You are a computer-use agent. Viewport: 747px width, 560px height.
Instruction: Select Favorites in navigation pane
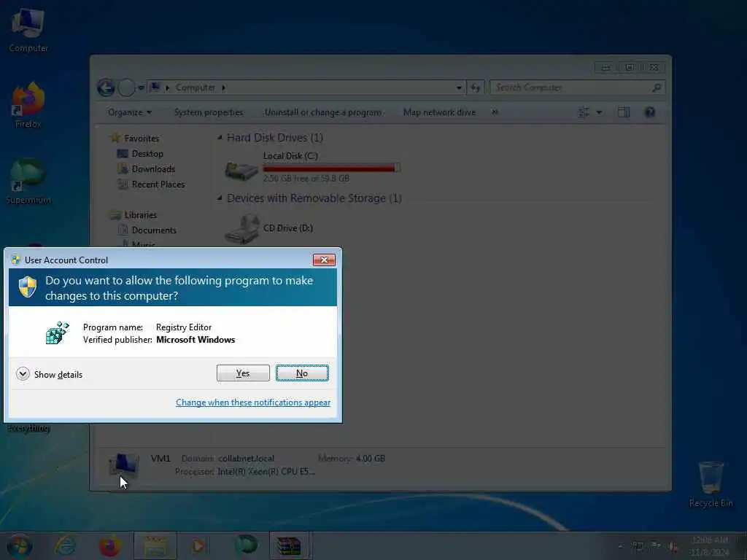point(142,138)
